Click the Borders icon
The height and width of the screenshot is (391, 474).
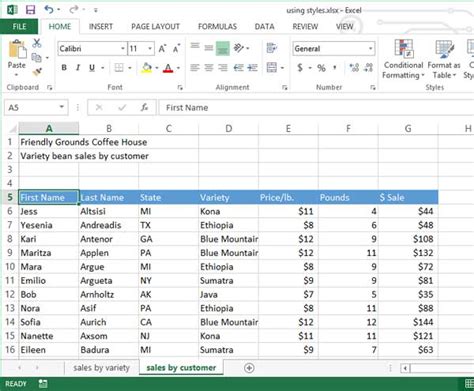[119, 68]
